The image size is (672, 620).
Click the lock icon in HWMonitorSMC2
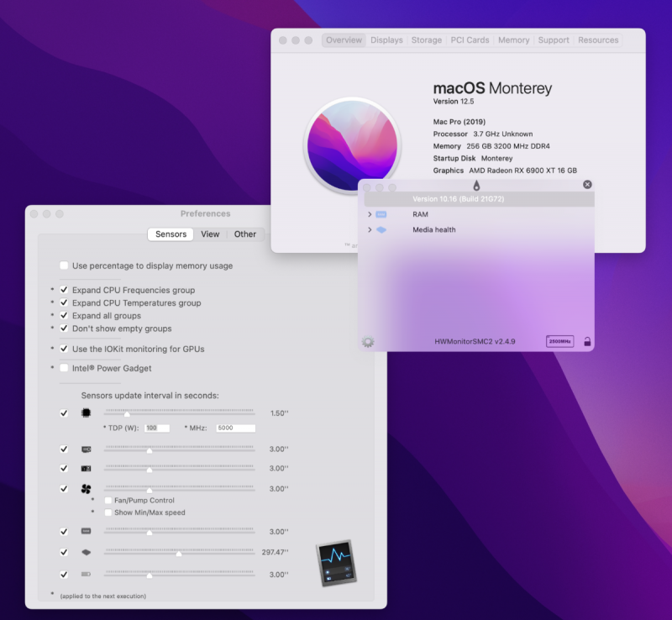click(587, 341)
